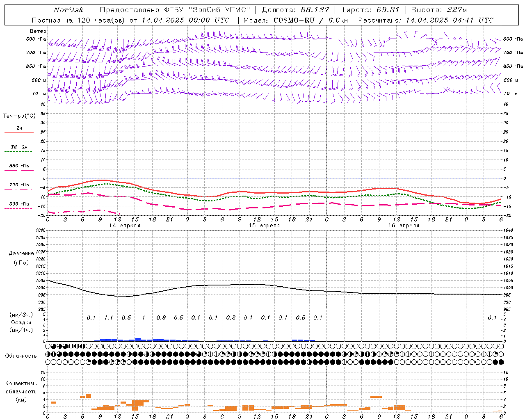
Task: Click the "Td 2м" dew point legend entry
Action: coord(19,147)
